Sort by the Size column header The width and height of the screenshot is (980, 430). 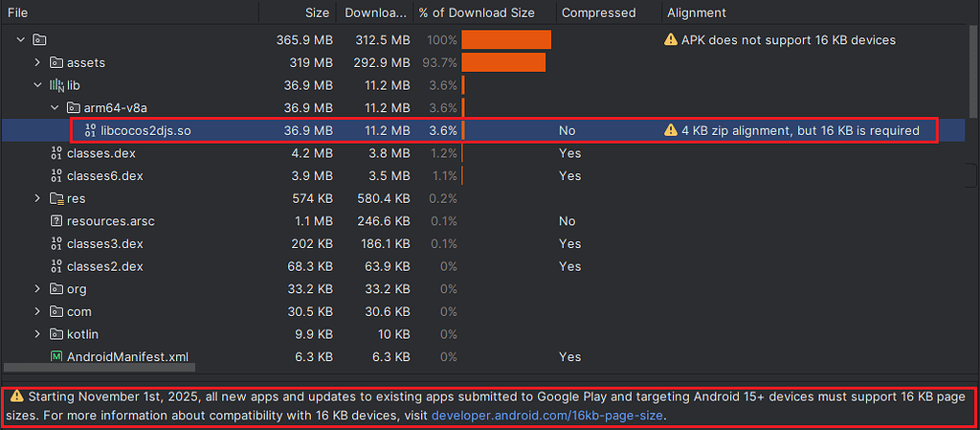(x=317, y=12)
